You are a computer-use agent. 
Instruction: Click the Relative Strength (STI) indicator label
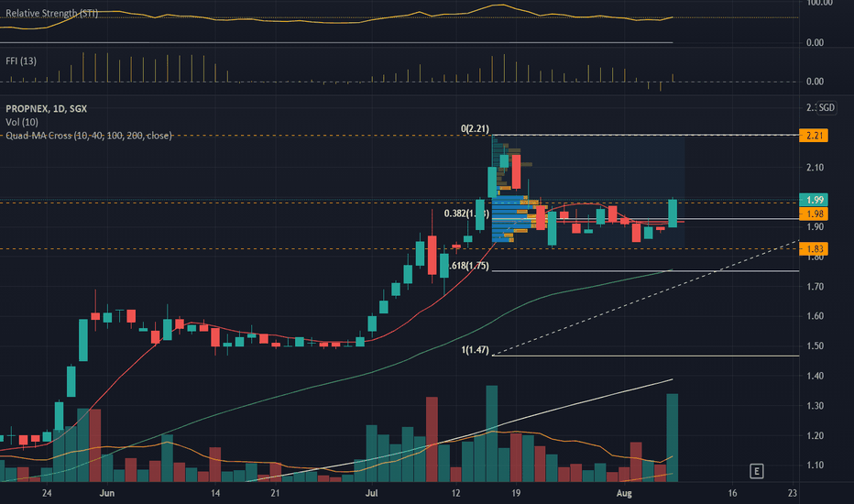51,13
